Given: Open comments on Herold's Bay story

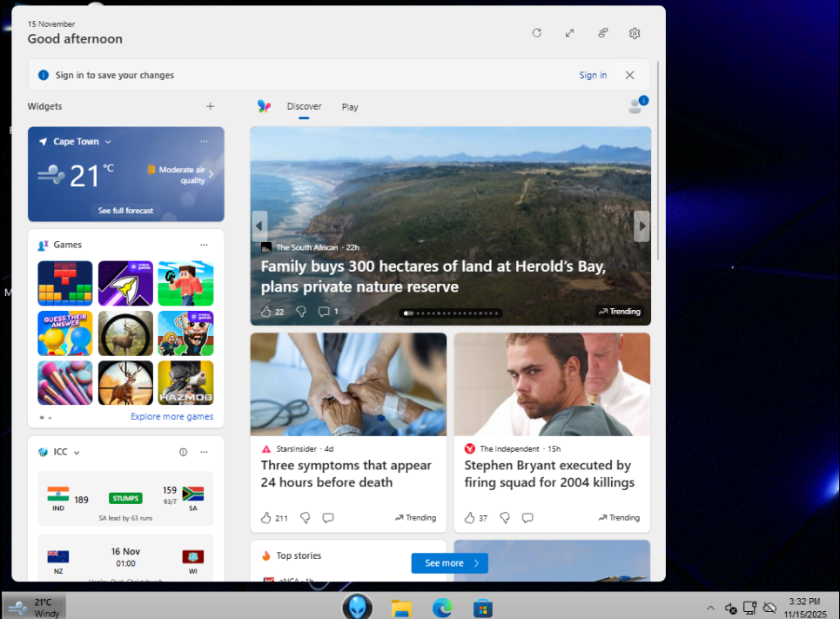Looking at the screenshot, I should coord(324,312).
